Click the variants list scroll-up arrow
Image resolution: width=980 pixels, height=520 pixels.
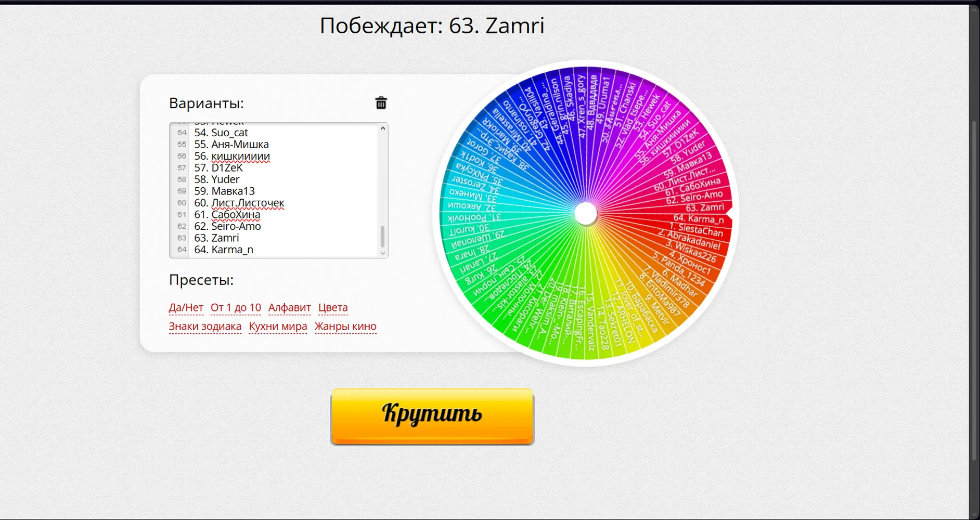click(383, 128)
